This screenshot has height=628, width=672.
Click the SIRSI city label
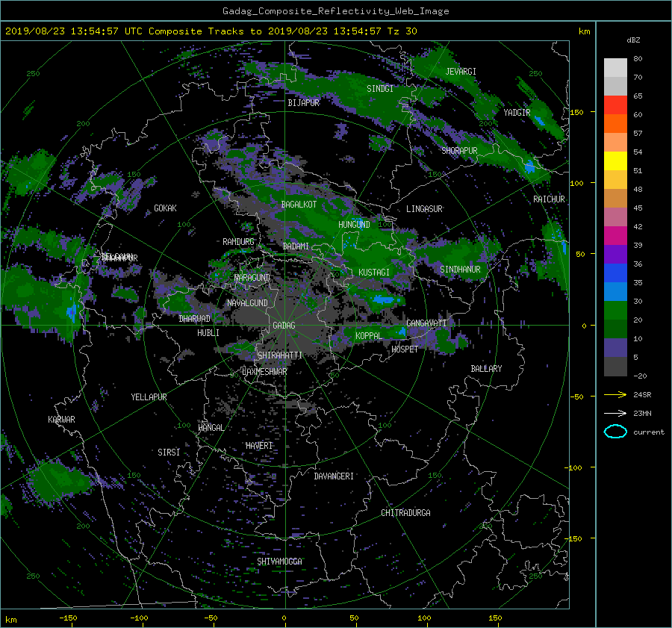(169, 453)
